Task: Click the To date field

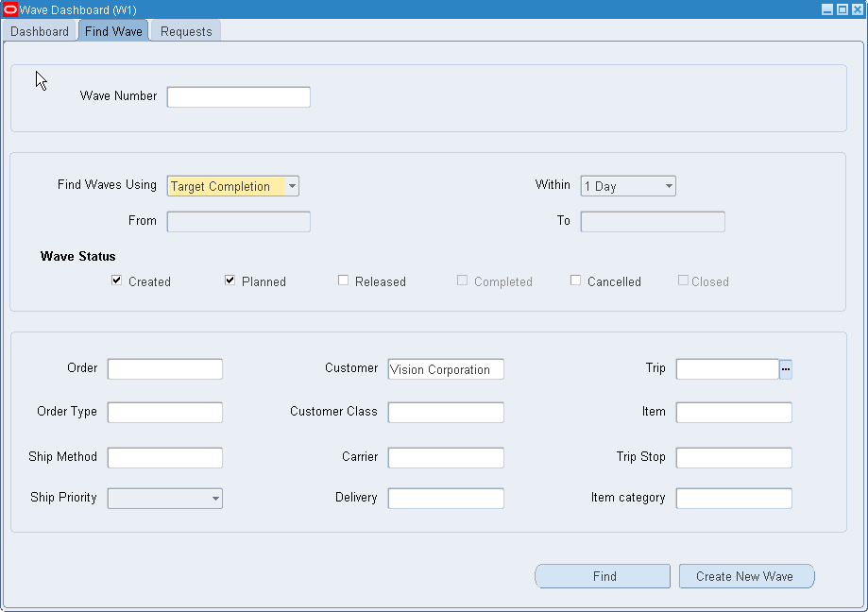Action: [x=653, y=221]
